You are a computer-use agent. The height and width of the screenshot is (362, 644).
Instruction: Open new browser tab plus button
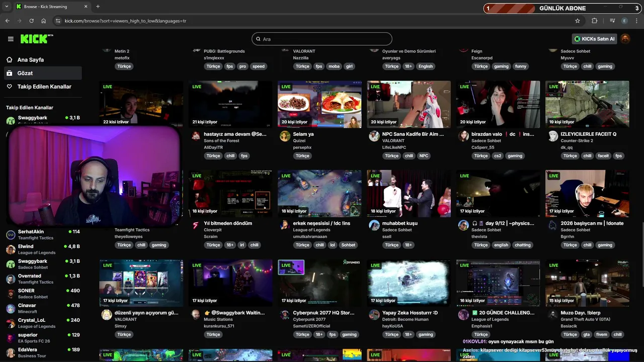pyautogui.click(x=98, y=7)
